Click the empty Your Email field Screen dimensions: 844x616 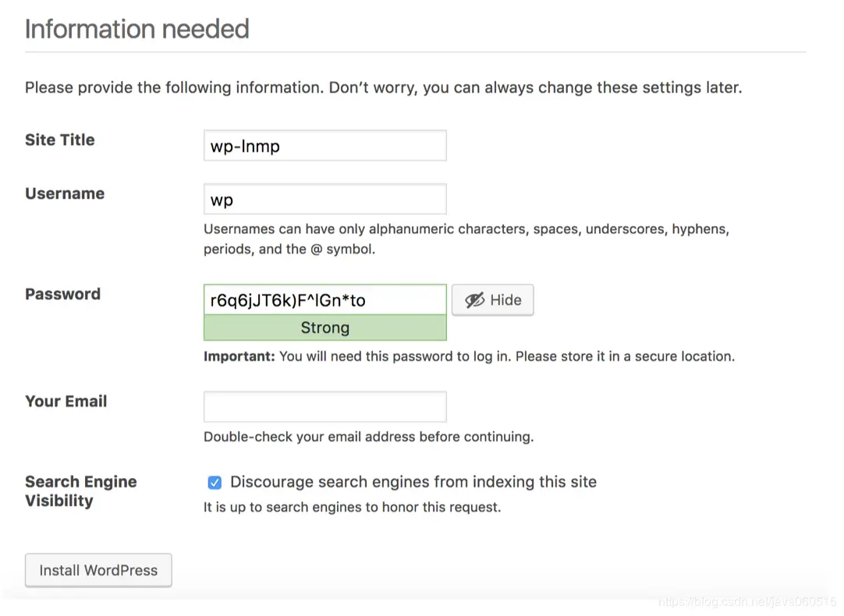(324, 407)
